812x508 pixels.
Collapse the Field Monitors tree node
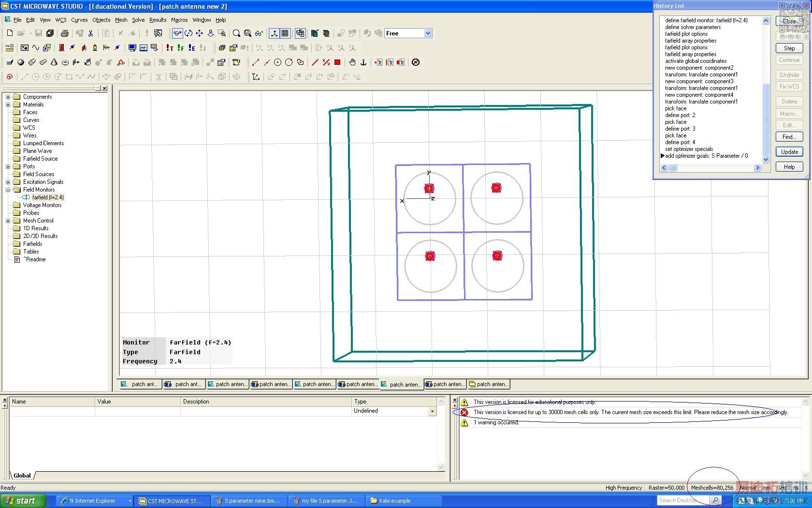[x=8, y=190]
